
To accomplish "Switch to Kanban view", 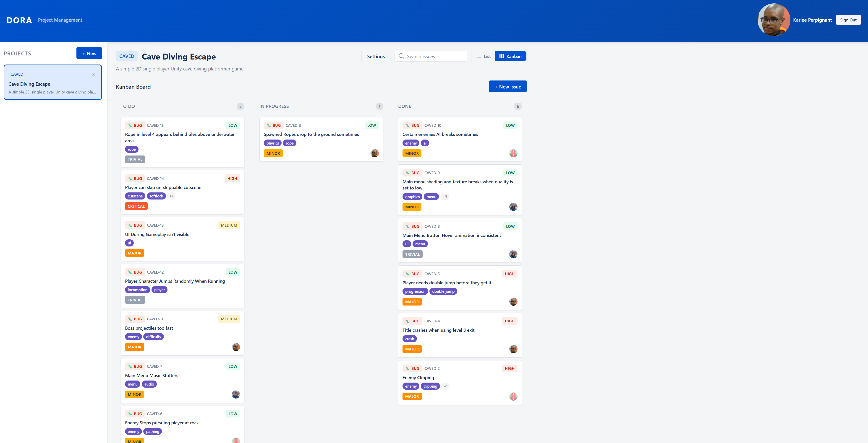I will pos(510,56).
